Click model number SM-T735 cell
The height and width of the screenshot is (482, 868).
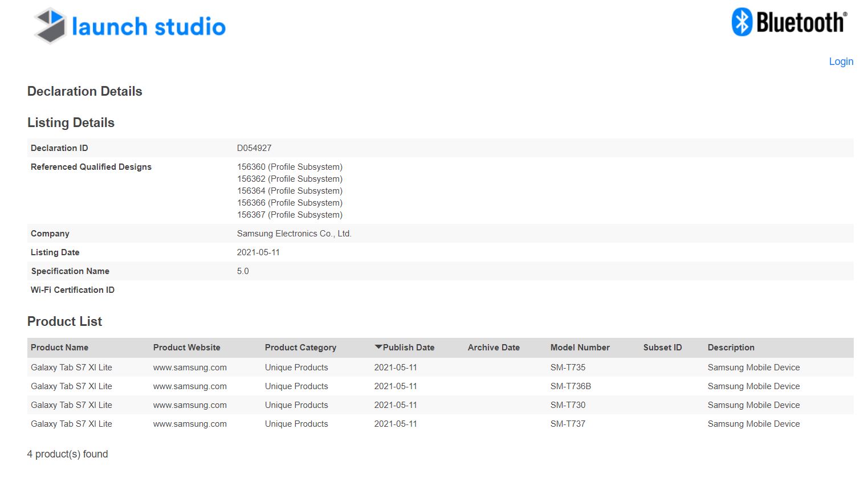coord(568,367)
